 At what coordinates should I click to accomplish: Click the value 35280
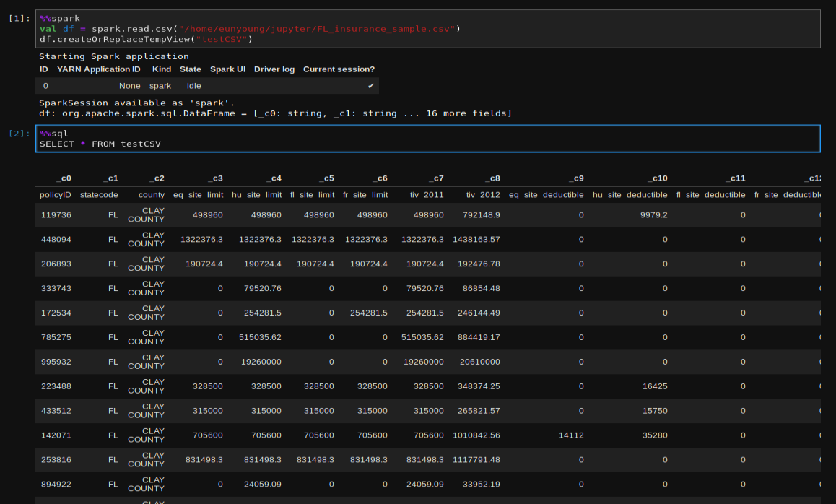point(655,435)
